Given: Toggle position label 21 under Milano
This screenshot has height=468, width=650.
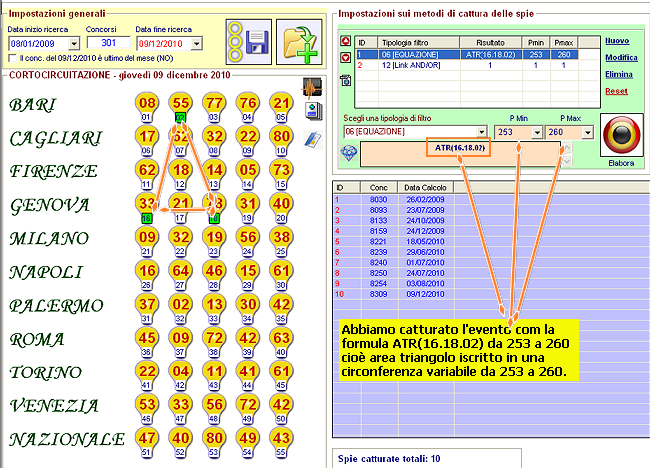Looking at the screenshot, I should click(146, 252).
